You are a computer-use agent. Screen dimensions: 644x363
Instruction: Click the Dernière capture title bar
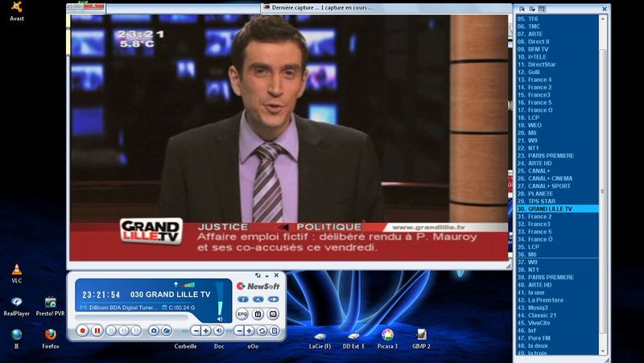[x=386, y=8]
